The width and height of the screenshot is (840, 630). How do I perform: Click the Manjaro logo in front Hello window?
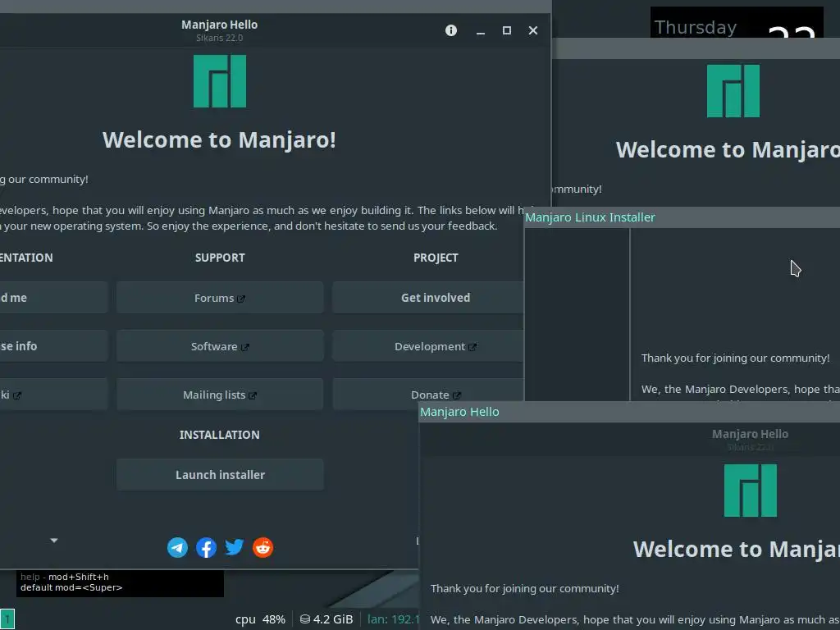(220, 81)
